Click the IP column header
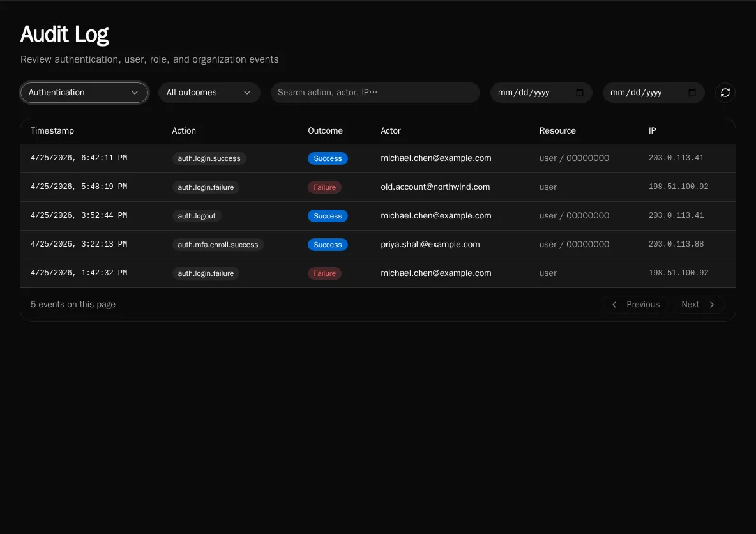 tap(652, 131)
